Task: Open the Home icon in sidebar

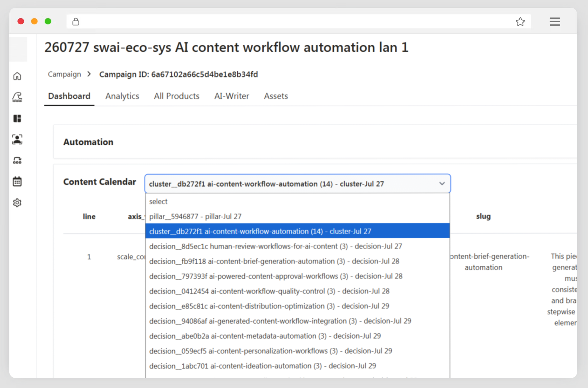Action: tap(17, 76)
